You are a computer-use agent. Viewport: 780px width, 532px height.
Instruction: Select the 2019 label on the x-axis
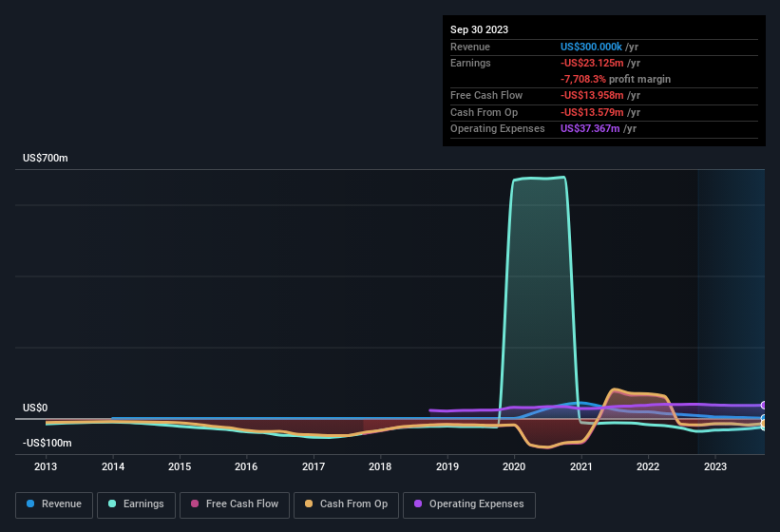(447, 466)
